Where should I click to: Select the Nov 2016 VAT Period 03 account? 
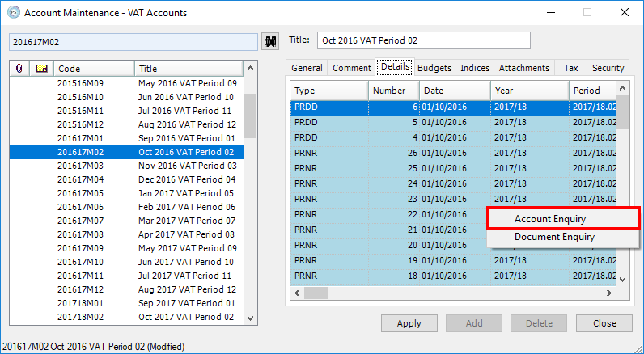point(186,166)
